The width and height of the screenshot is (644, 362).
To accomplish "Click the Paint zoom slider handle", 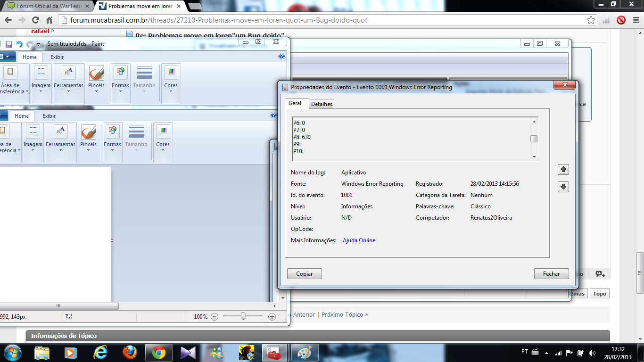I will (x=243, y=316).
